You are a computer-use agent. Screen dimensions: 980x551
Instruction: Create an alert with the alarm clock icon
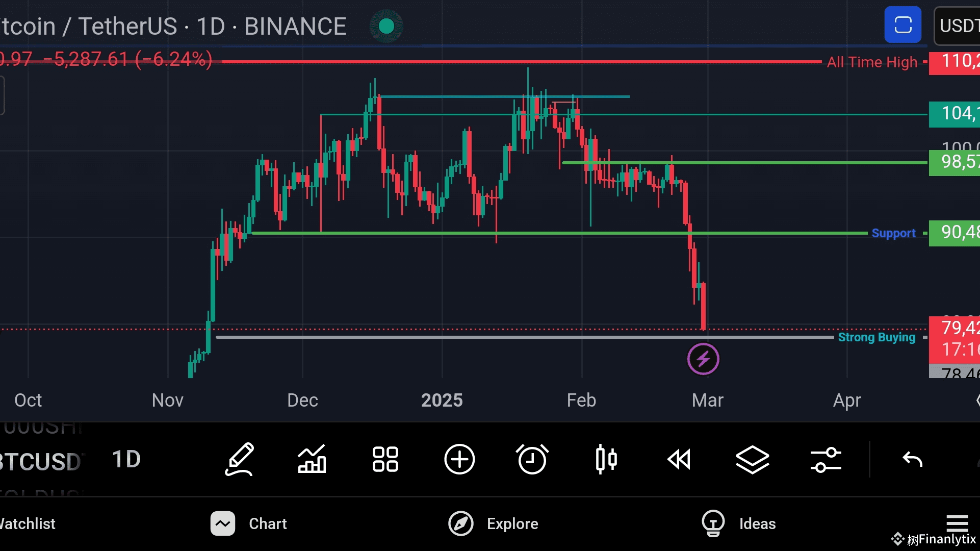click(x=532, y=459)
